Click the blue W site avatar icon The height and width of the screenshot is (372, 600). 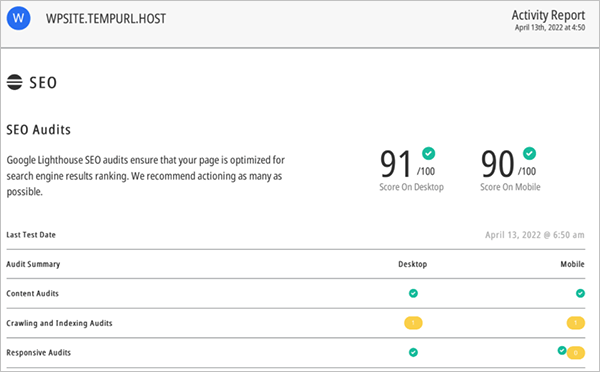click(18, 18)
